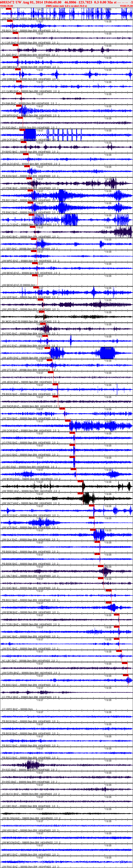Select the CC TCBU BHZ trace label
The image size is (133, 868).
click(x=31, y=625)
